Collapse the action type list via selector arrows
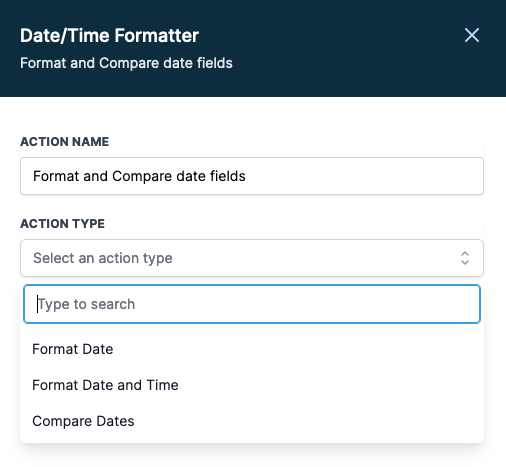 click(x=465, y=258)
